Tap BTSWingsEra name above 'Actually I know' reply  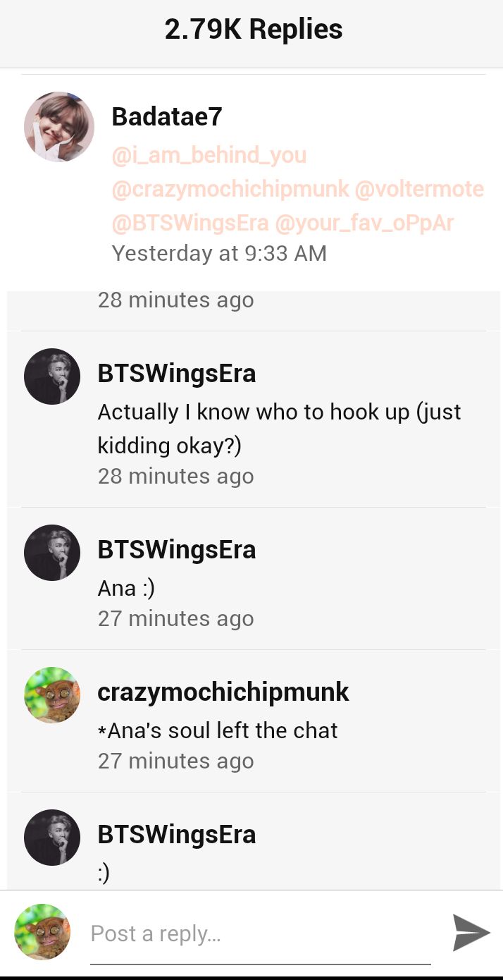(x=177, y=374)
